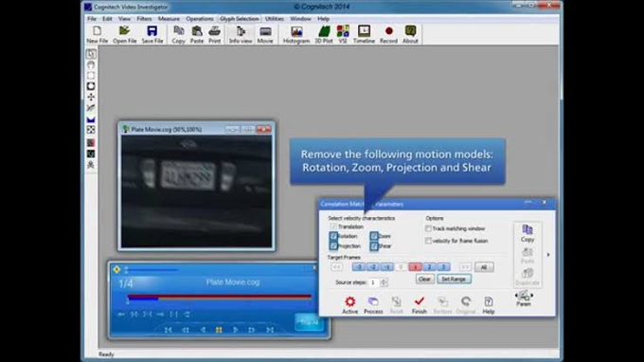This screenshot has width=644, height=362.
Task: Click the Active gear icon in parameters dialog
Action: [349, 305]
